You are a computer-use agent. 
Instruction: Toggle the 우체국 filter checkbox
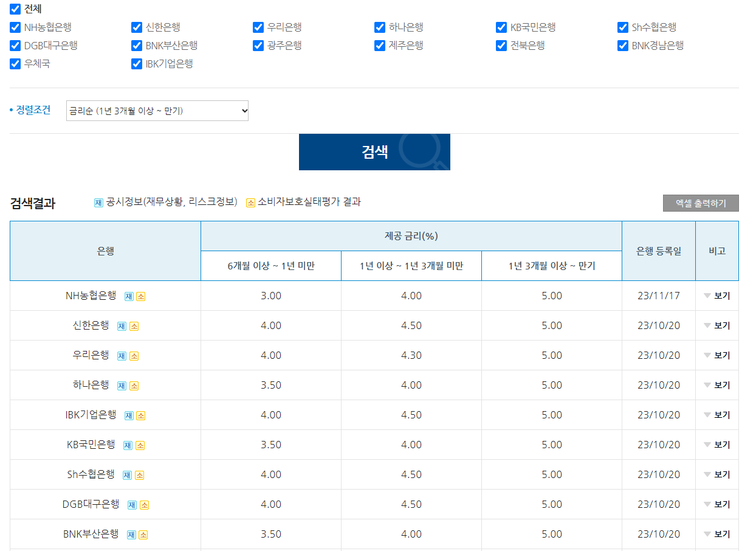pos(15,64)
